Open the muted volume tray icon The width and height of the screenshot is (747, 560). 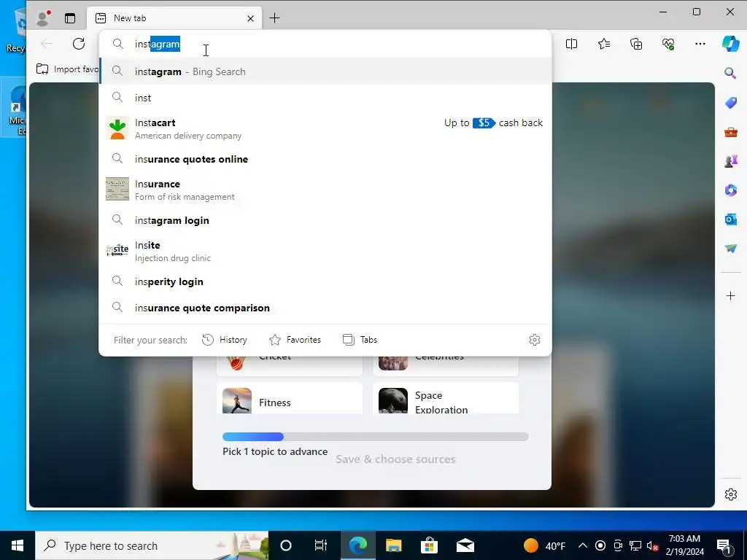click(653, 545)
